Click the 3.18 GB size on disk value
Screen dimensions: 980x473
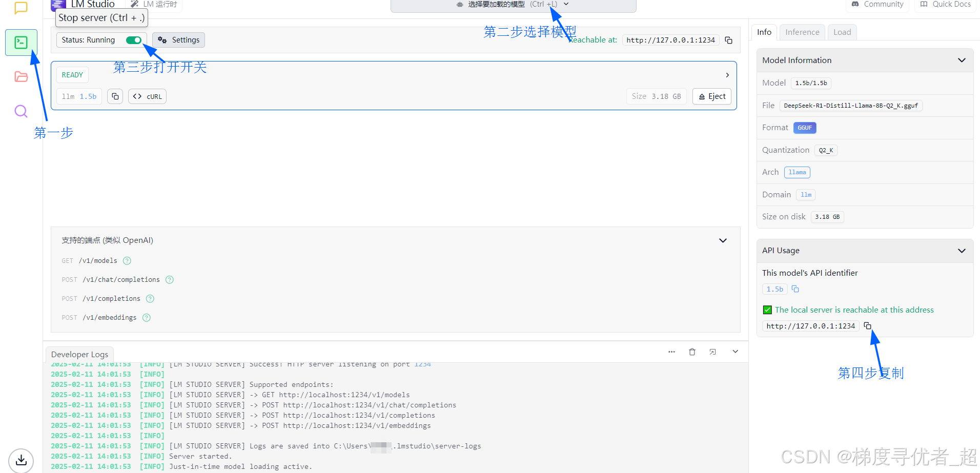point(827,217)
